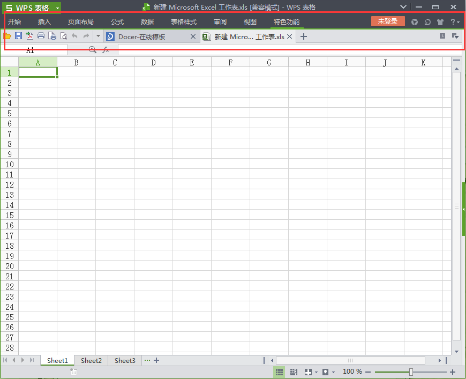
Task: Click the zoom slider handle
Action: pyautogui.click(x=411, y=372)
